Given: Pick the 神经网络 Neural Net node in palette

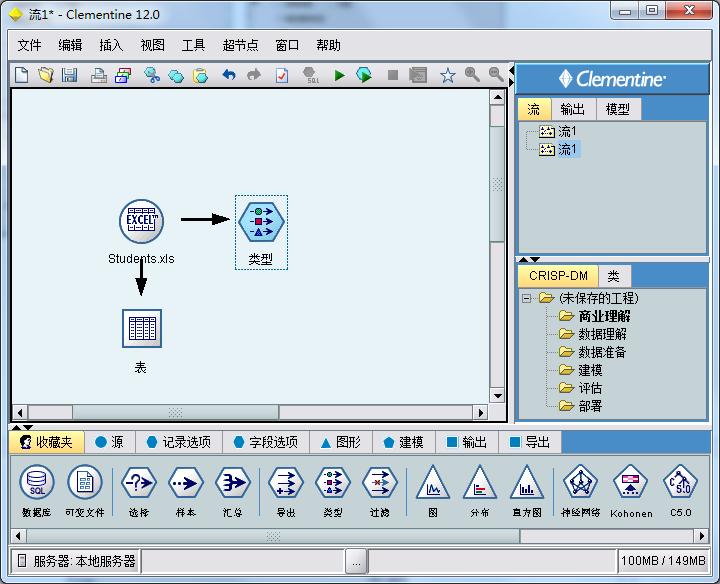Looking at the screenshot, I should pos(581,482).
